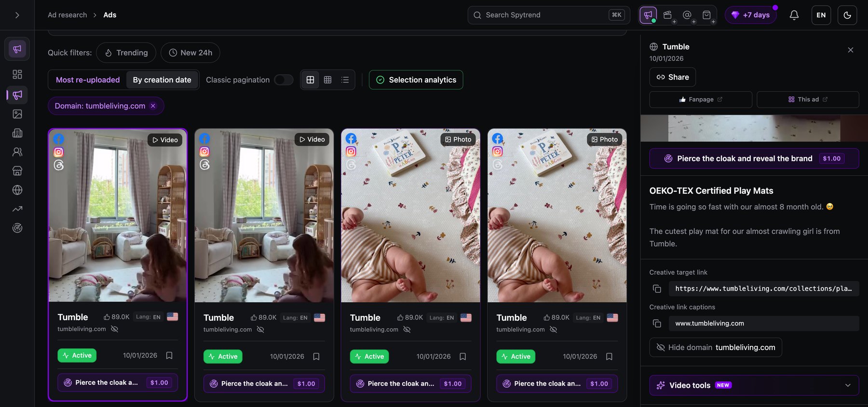Apply the New 24h quick filter
Viewport: 868px width, 407px height.
pos(190,53)
